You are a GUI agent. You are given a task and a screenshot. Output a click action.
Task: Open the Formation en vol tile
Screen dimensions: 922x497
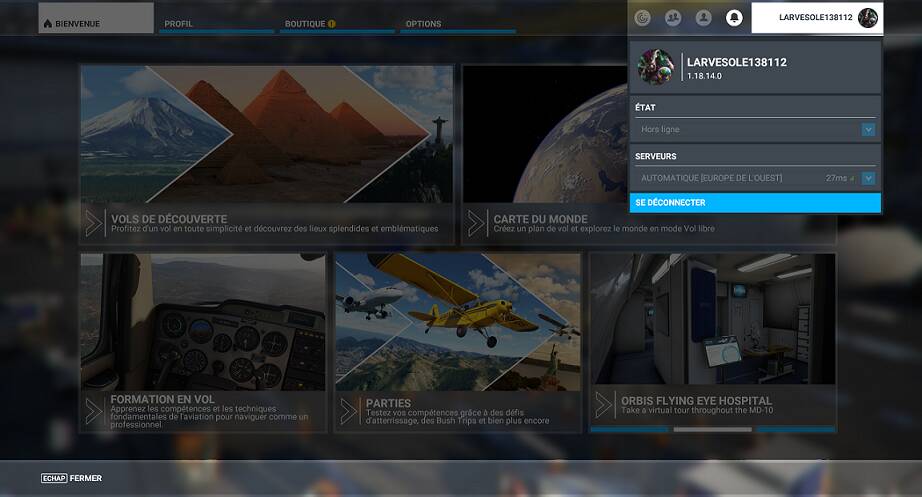click(203, 343)
